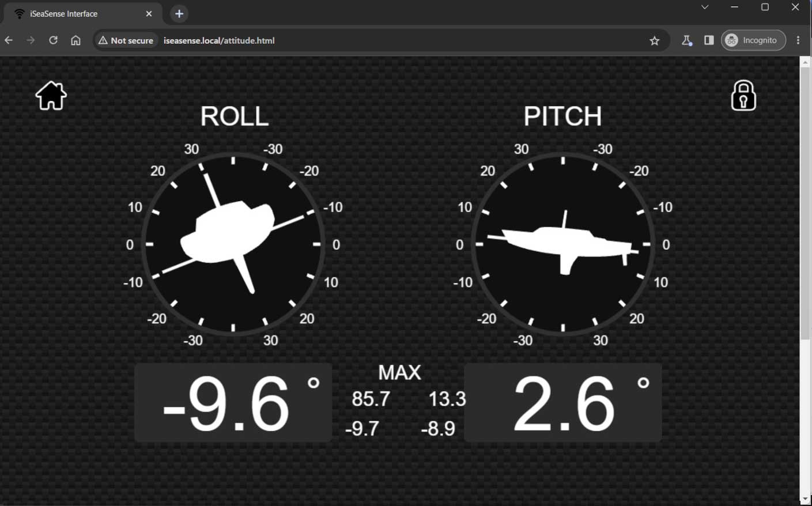Image resolution: width=812 pixels, height=506 pixels.
Task: Click the Wi-Fi favicon on the browser tab
Action: click(x=21, y=13)
